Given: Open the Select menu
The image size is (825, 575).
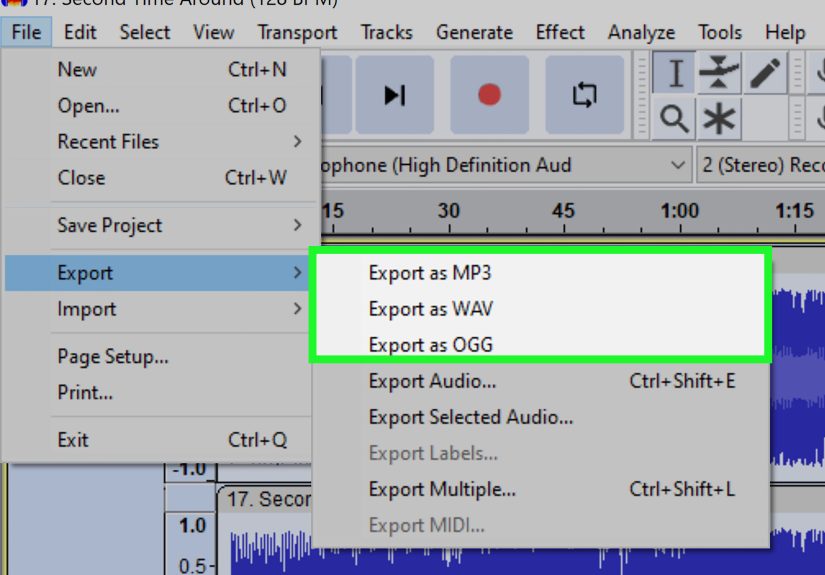Looking at the screenshot, I should (x=145, y=32).
